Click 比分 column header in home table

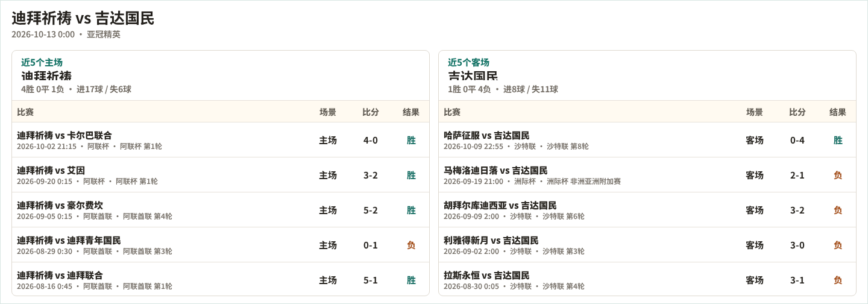coord(371,112)
